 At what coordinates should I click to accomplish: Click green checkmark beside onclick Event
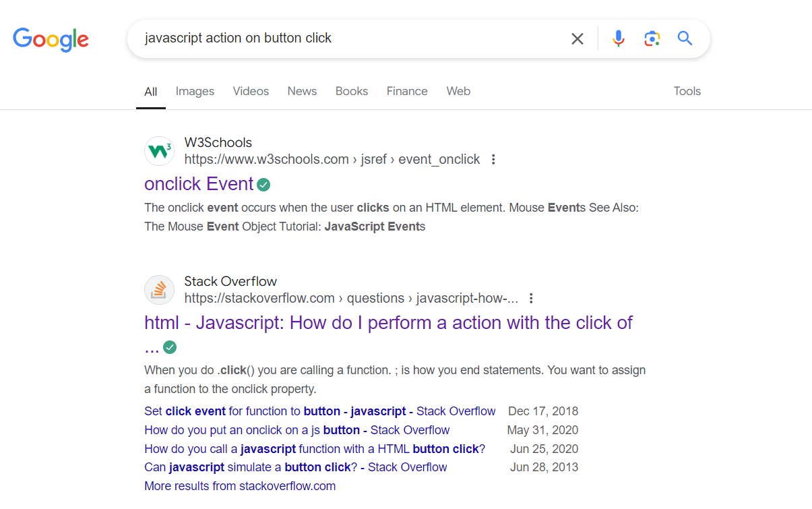(263, 184)
